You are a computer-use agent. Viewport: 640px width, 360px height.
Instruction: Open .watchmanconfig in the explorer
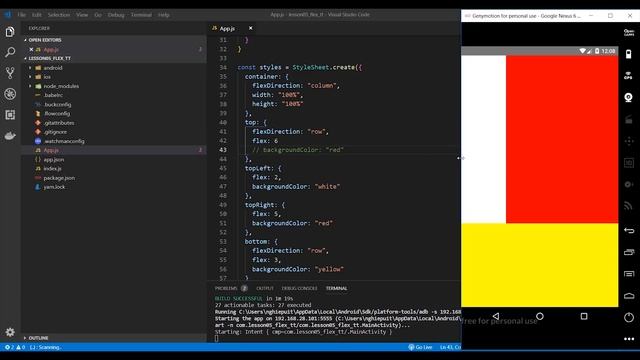[x=64, y=141]
